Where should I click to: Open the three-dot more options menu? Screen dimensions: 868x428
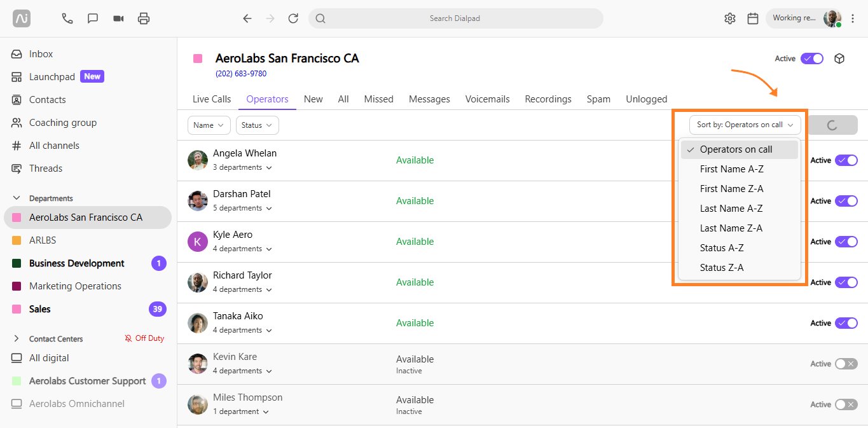pos(853,18)
